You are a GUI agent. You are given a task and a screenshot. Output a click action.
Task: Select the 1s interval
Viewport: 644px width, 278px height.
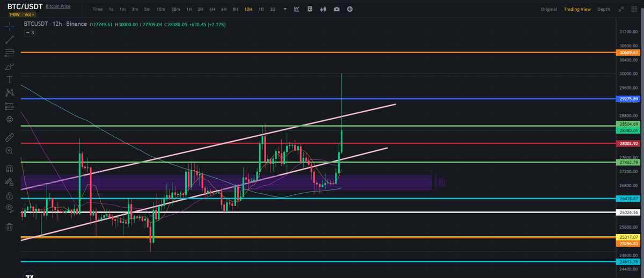pyautogui.click(x=111, y=9)
